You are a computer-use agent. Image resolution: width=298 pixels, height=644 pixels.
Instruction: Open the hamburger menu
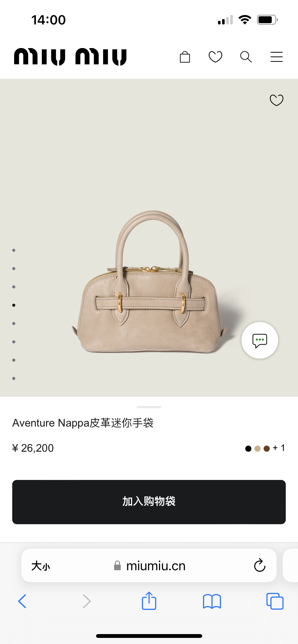click(x=277, y=57)
